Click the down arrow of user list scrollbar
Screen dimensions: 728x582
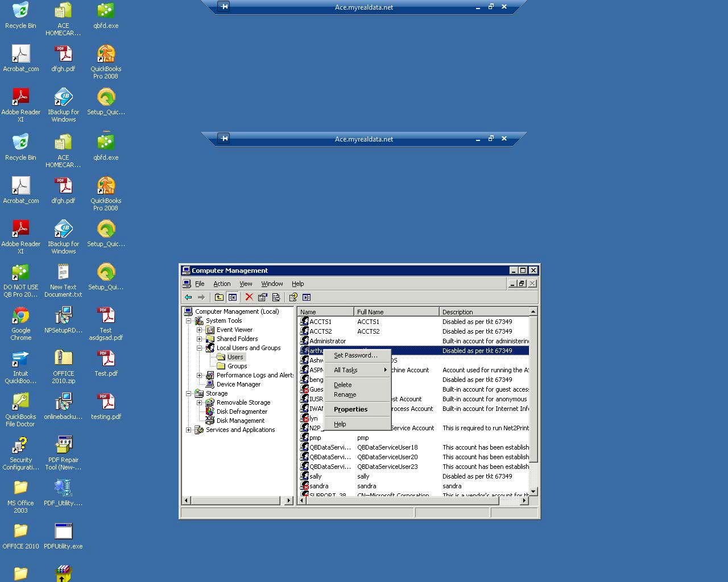[x=533, y=491]
